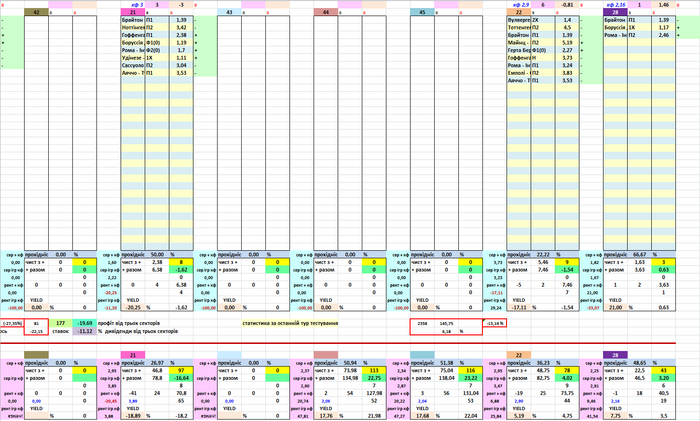The width and height of the screenshot is (700, 421).
Task: Select the rose header cell 44
Action: click(x=325, y=12)
